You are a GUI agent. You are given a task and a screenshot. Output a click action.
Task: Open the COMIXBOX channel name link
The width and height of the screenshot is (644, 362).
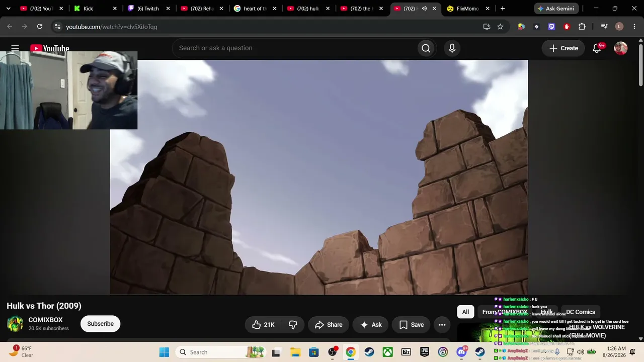45,320
